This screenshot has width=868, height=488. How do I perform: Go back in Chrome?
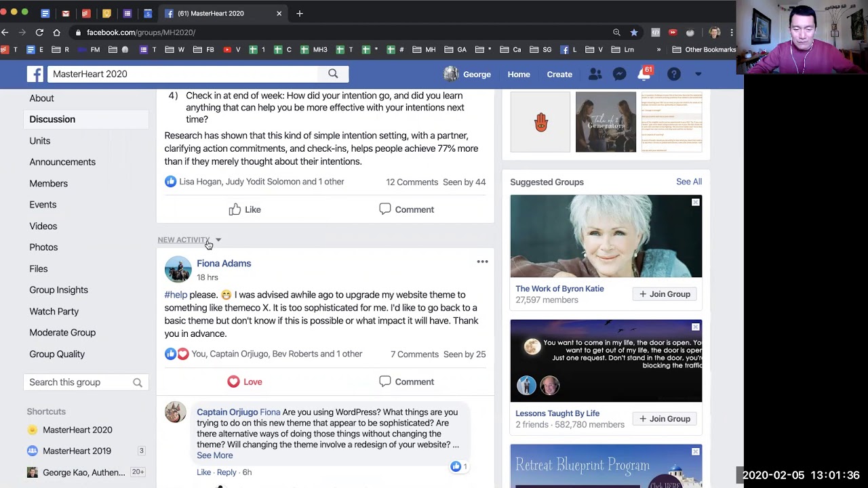[x=5, y=32]
